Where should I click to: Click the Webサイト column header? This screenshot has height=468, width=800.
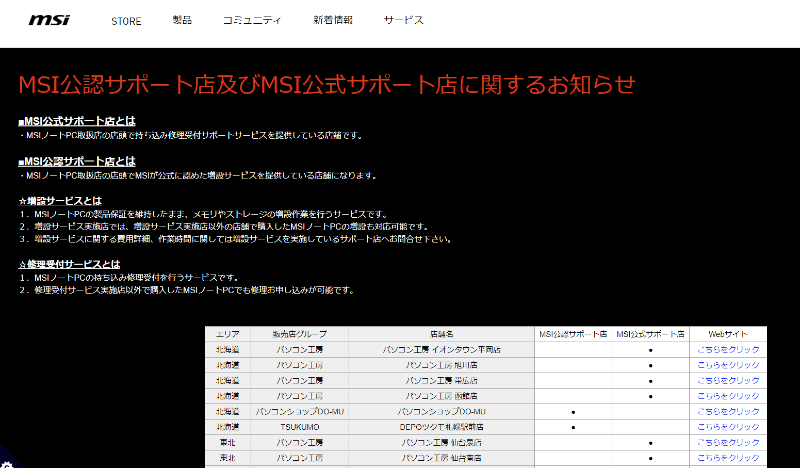(x=728, y=334)
